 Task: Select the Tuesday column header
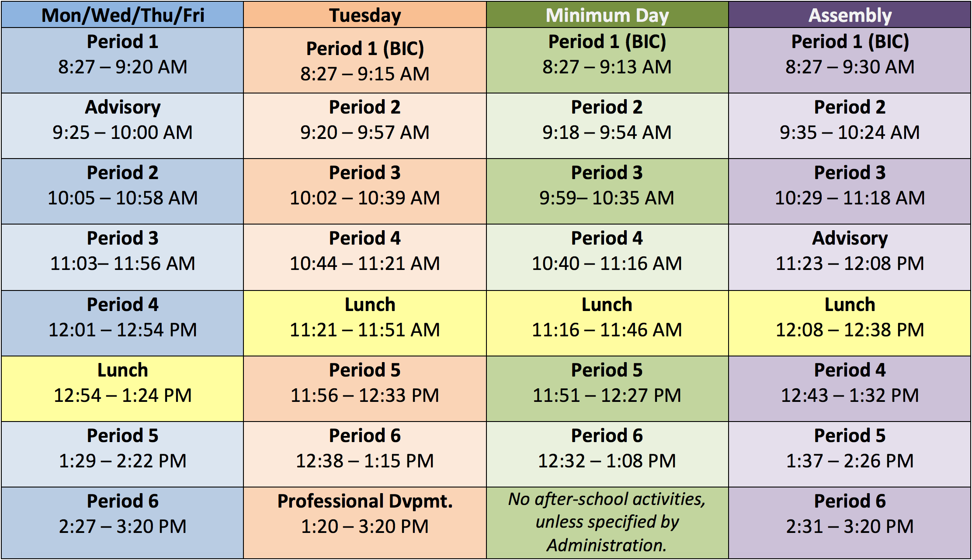(x=365, y=15)
